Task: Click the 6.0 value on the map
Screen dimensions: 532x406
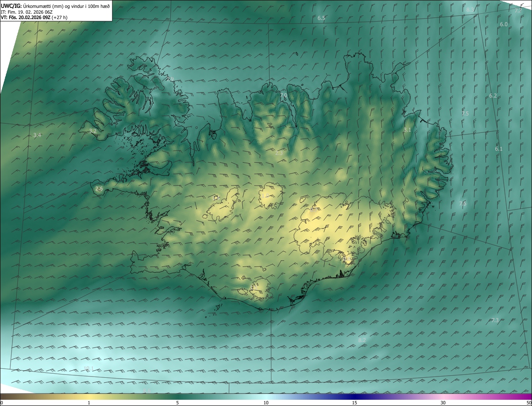Action: 504,24
